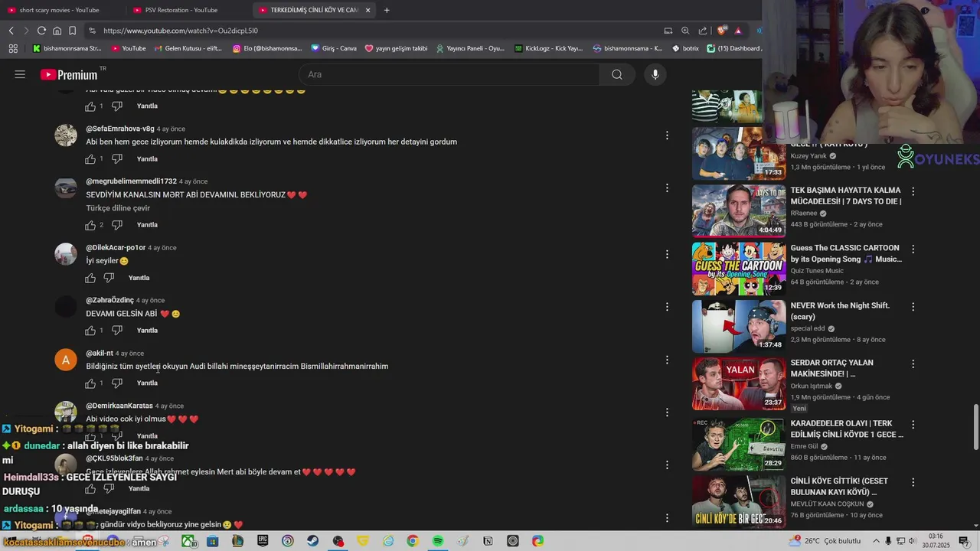Viewport: 980px width, 551px height.
Task: Open options menu for @SefaEmrahova-v8g comment
Action: coord(667,135)
